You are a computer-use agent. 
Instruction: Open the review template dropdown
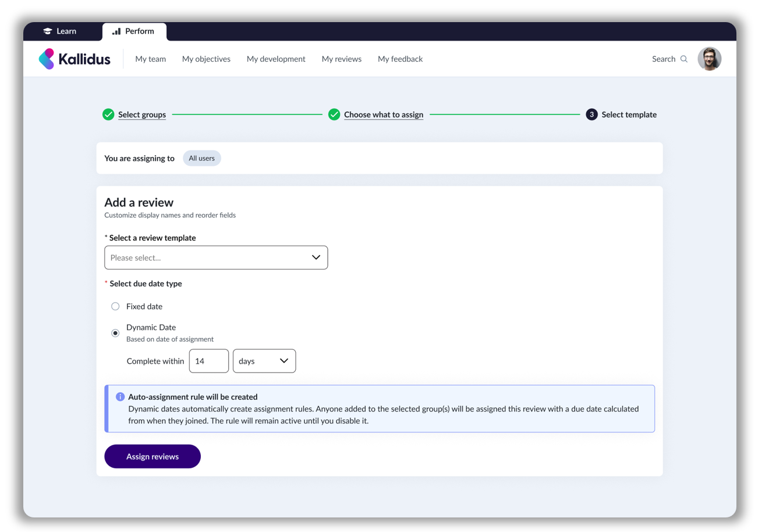215,257
